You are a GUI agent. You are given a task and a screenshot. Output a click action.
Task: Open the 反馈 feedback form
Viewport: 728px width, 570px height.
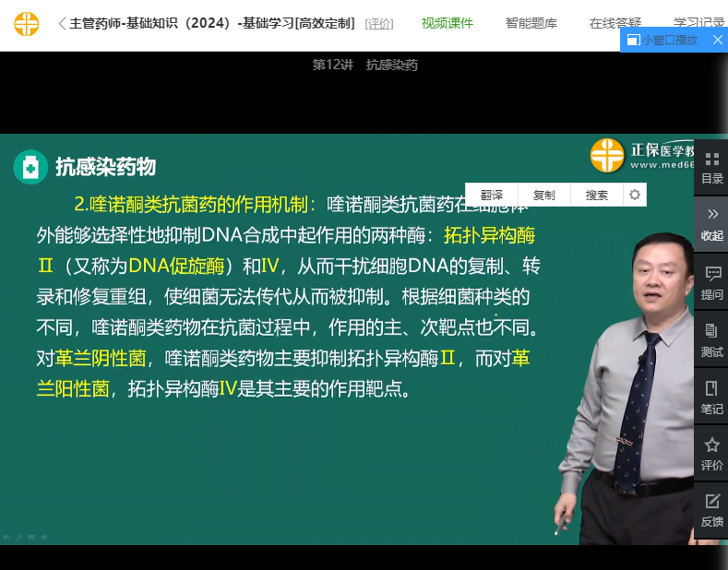point(711,511)
